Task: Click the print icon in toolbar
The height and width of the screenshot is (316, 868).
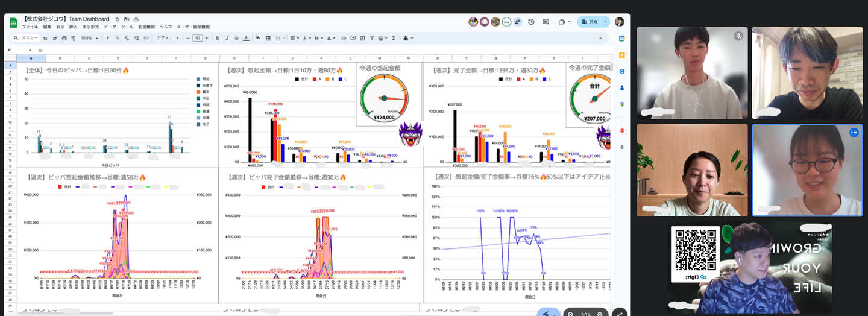Action: pyautogui.click(x=63, y=38)
